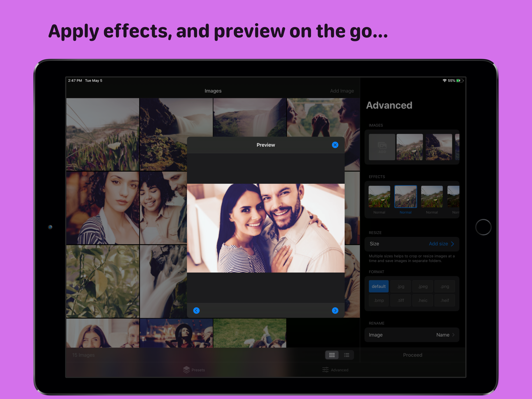Switch to grid view of images
The width and height of the screenshot is (532, 399).
click(332, 355)
